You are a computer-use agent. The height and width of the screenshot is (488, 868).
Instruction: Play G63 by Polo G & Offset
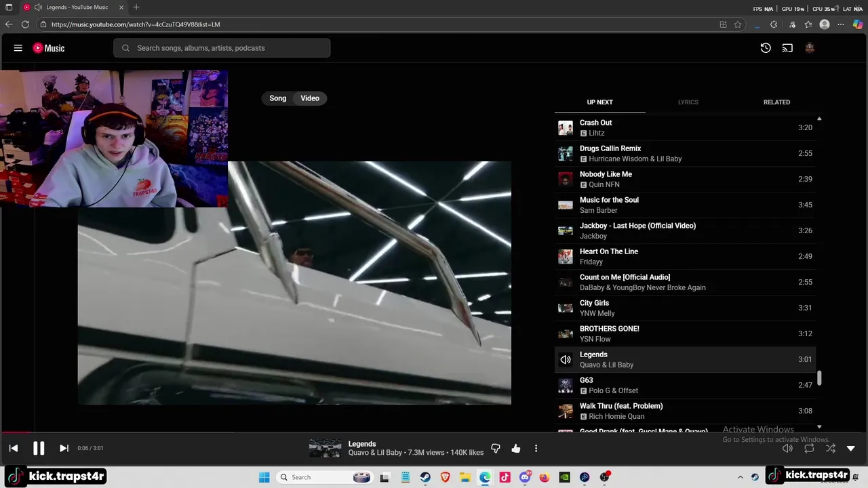pyautogui.click(x=685, y=385)
